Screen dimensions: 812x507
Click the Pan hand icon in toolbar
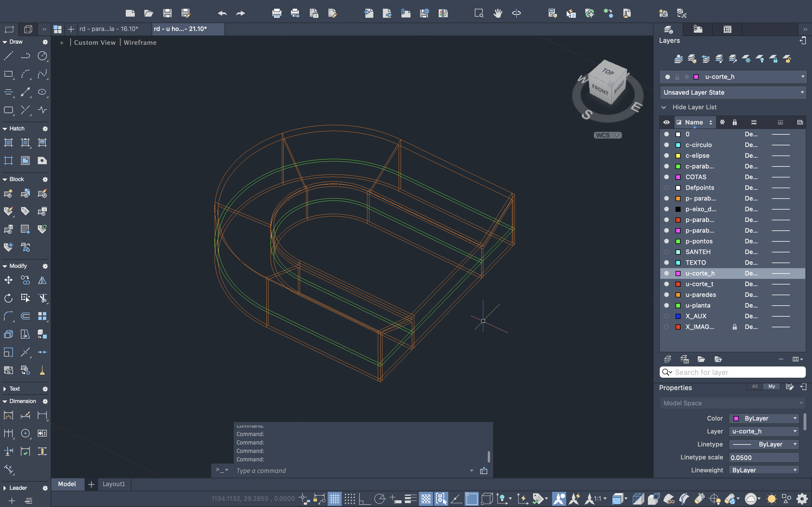click(498, 14)
